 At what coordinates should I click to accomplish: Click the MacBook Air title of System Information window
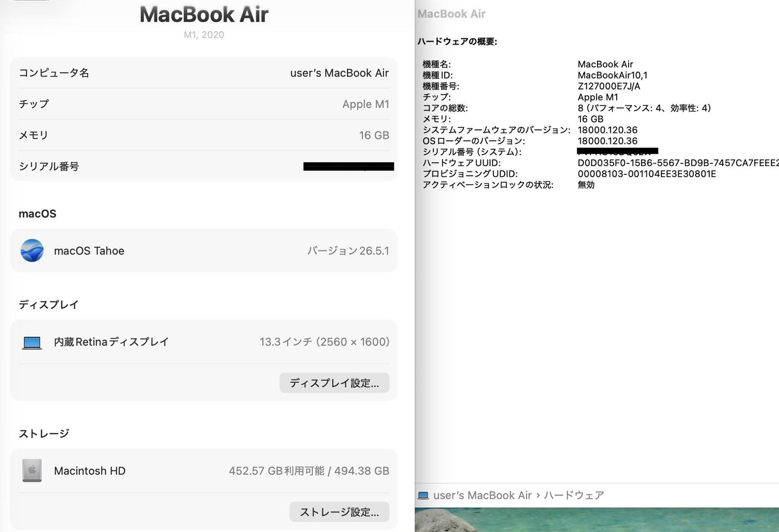coord(451,14)
